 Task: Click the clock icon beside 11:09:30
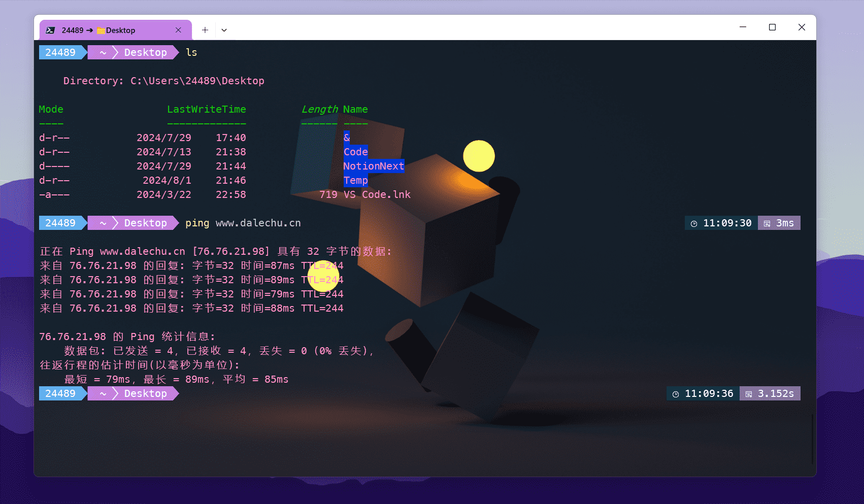tap(694, 223)
